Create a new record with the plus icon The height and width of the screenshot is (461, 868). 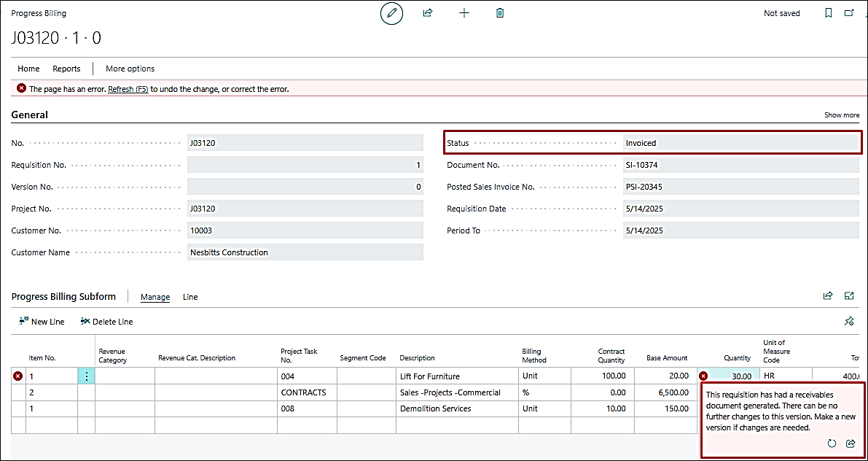[464, 12]
